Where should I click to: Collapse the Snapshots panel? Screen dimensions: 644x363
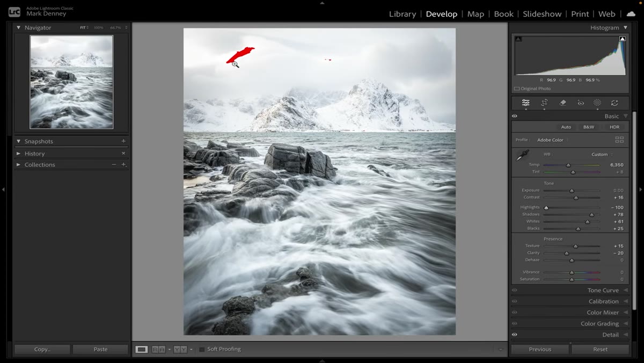(18, 141)
